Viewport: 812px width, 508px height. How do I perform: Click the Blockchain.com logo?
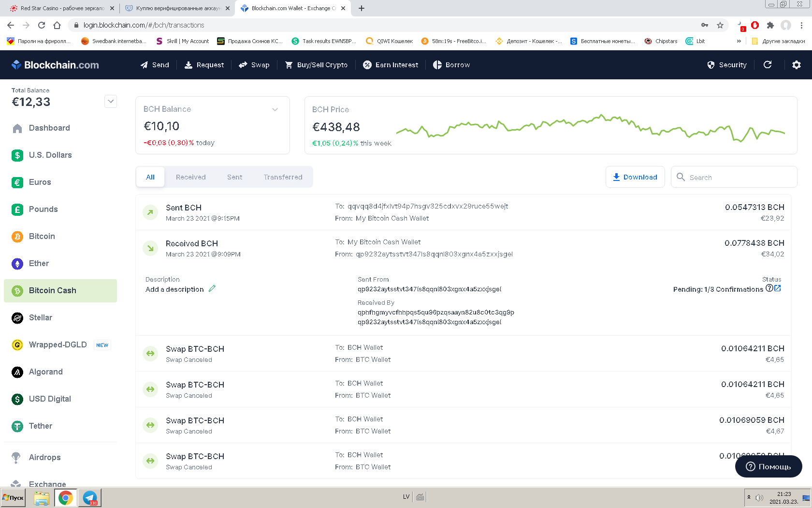coord(55,65)
